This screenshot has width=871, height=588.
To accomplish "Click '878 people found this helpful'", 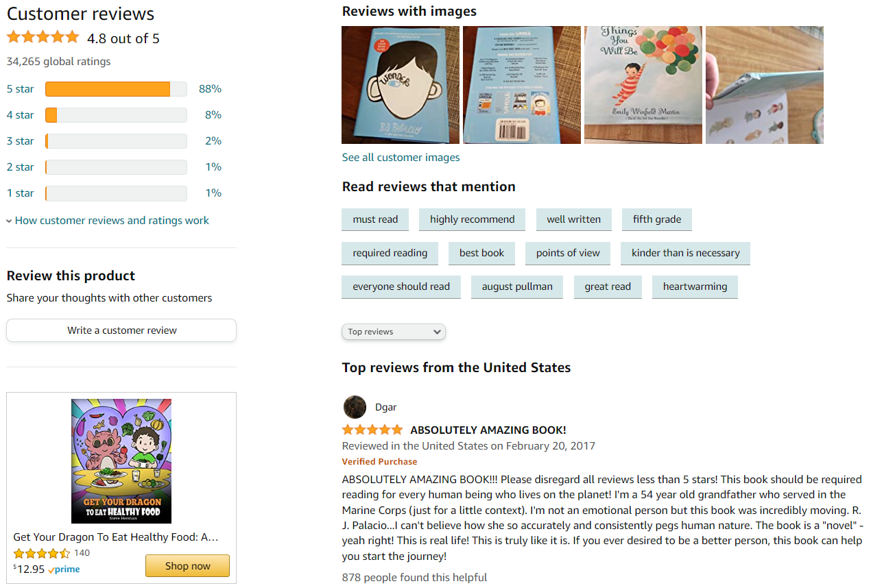I will pos(414,576).
